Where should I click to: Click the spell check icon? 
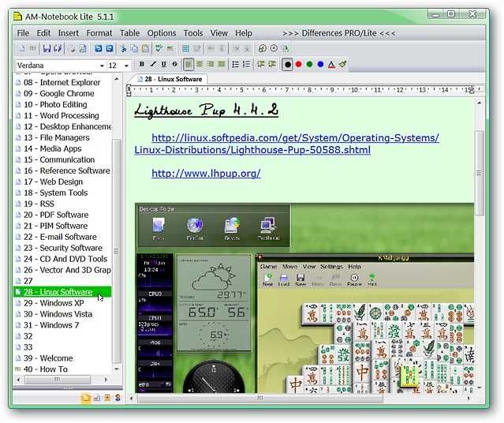click(x=159, y=49)
